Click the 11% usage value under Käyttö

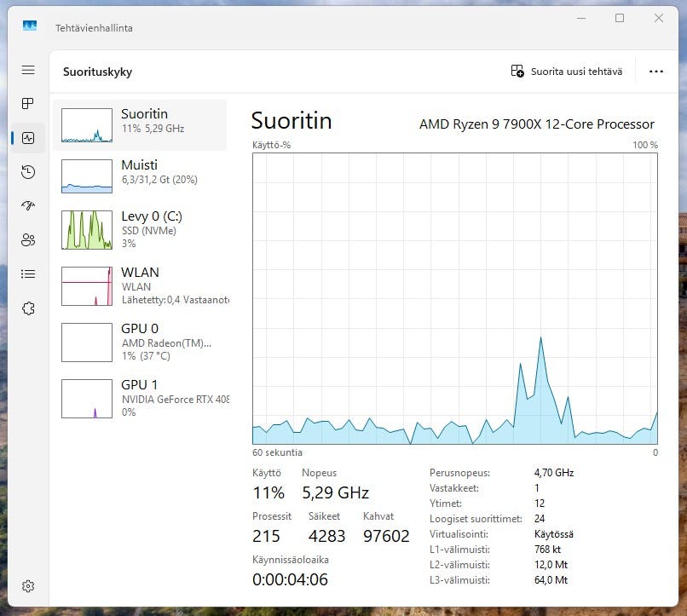tap(268, 492)
